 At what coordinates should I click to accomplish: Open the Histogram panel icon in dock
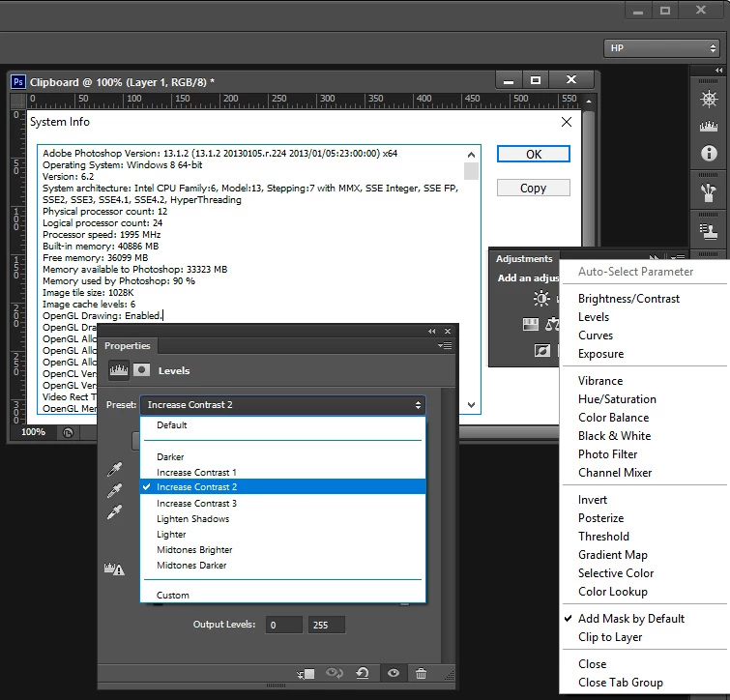click(709, 126)
